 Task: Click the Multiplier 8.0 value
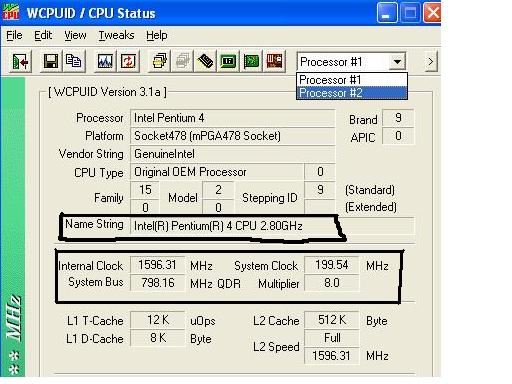[x=332, y=283]
